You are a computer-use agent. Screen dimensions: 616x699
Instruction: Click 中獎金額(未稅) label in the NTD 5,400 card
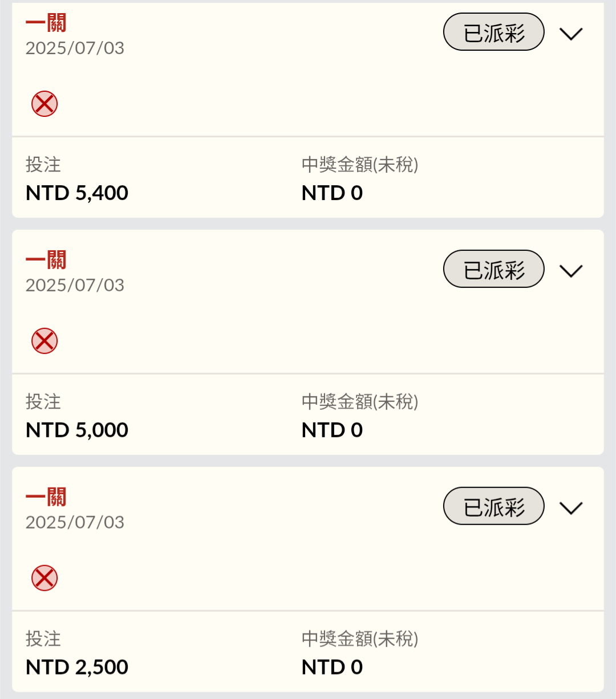click(x=360, y=165)
